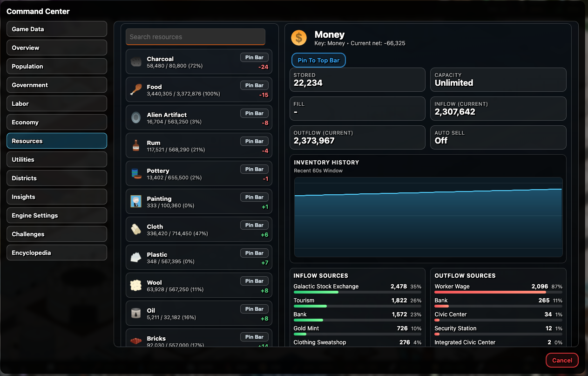Click the Worker Wage outflow bar
The image size is (588, 376).
coord(498,292)
